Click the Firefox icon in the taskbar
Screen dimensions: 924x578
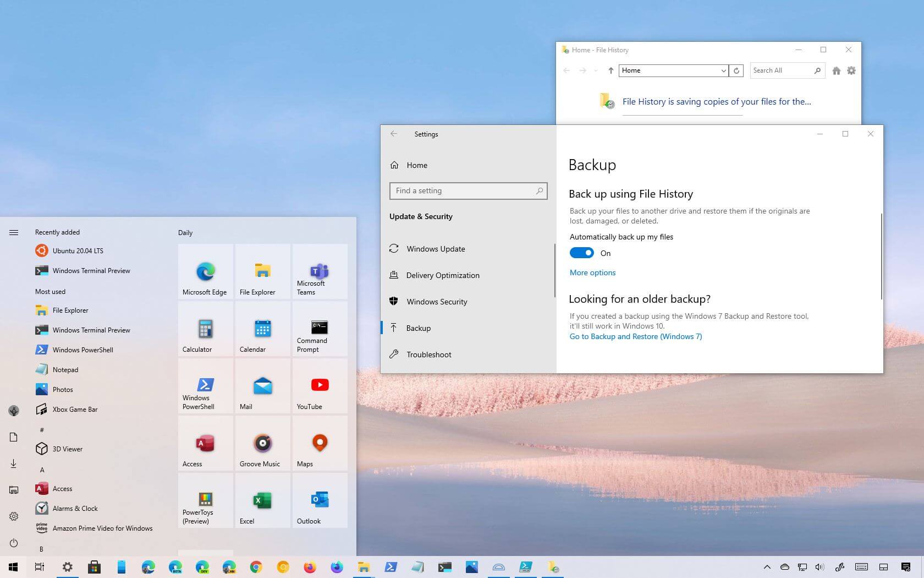tap(310, 567)
